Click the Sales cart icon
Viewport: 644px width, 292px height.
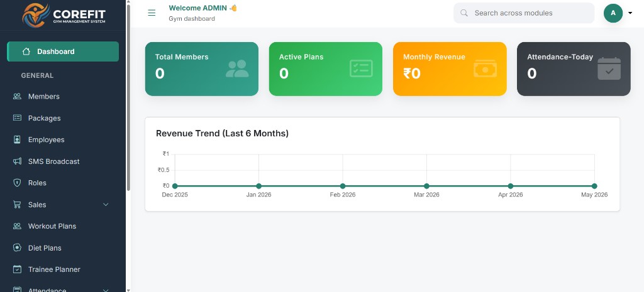click(x=17, y=204)
